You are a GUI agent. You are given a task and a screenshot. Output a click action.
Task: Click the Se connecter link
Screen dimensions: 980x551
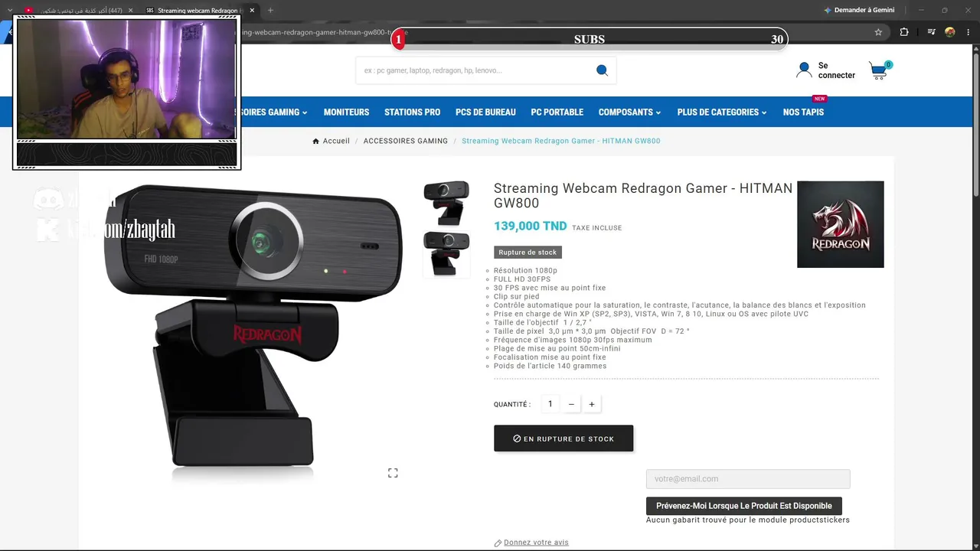(836, 70)
